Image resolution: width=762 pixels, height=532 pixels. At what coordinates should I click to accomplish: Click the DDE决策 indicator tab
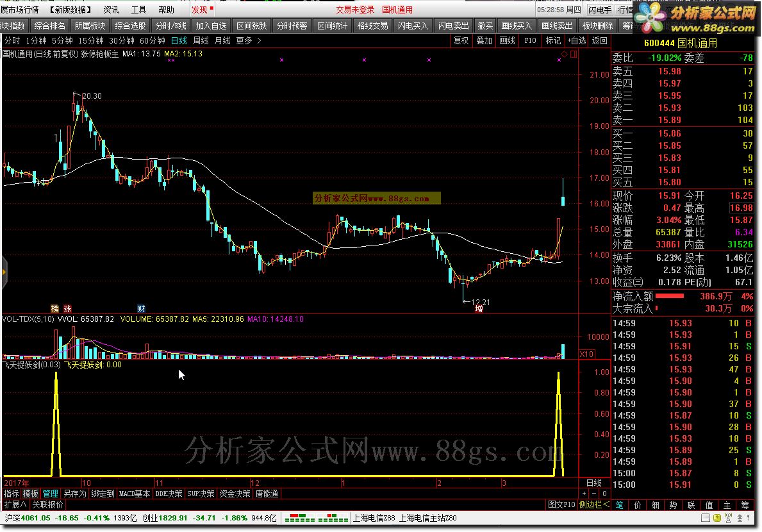click(169, 494)
